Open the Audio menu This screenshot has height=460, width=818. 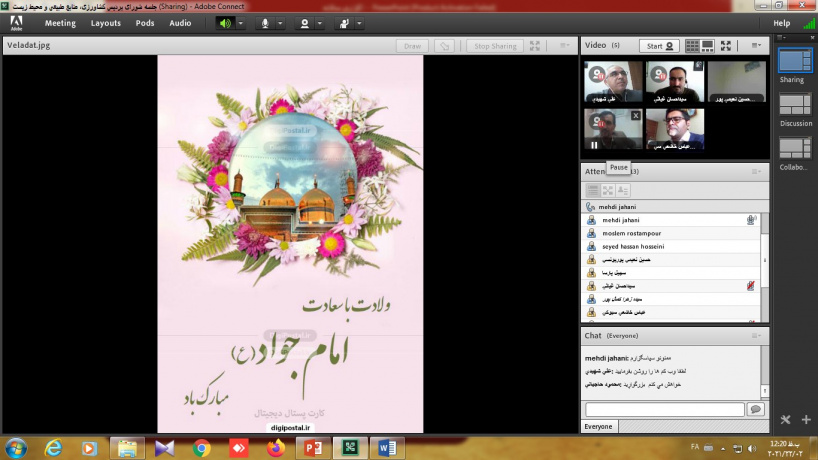pos(180,23)
